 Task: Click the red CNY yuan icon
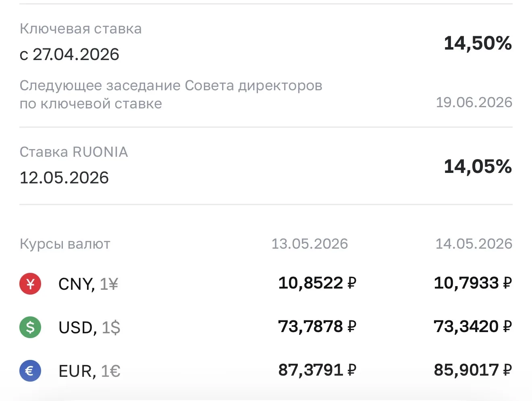click(30, 284)
